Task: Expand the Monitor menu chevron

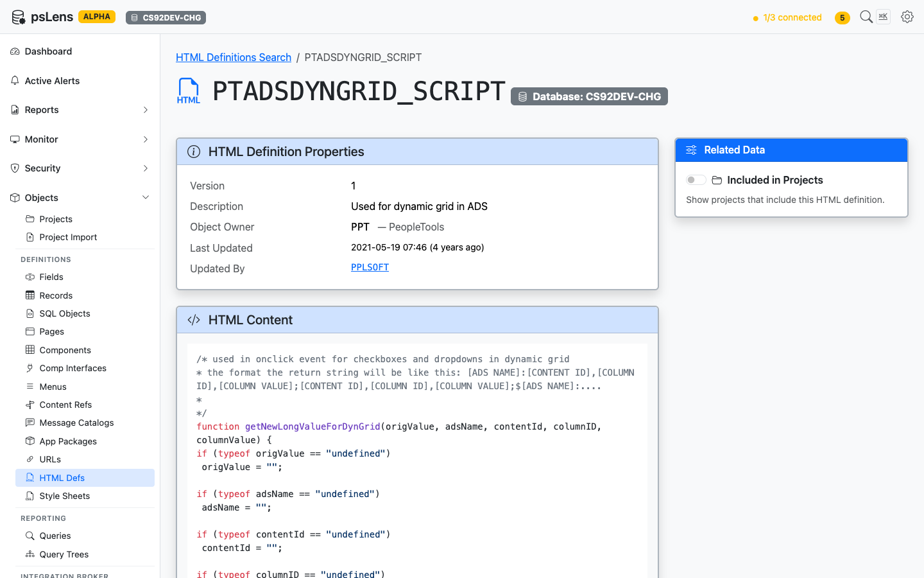Action: (146, 139)
